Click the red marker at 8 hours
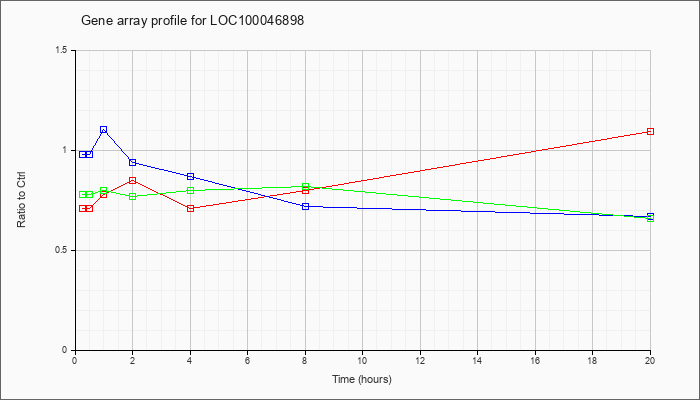This screenshot has height=400, width=700. pyautogui.click(x=305, y=191)
